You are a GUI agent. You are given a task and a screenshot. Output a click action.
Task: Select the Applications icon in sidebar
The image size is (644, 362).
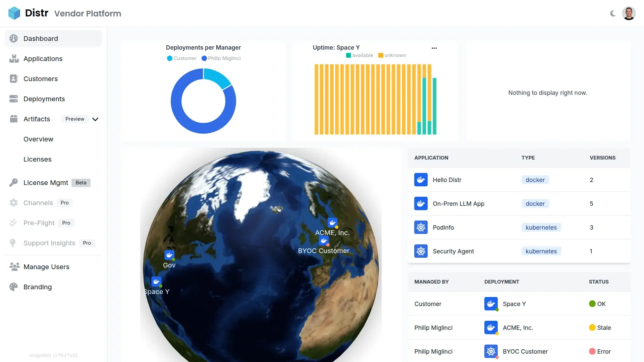coord(13,59)
